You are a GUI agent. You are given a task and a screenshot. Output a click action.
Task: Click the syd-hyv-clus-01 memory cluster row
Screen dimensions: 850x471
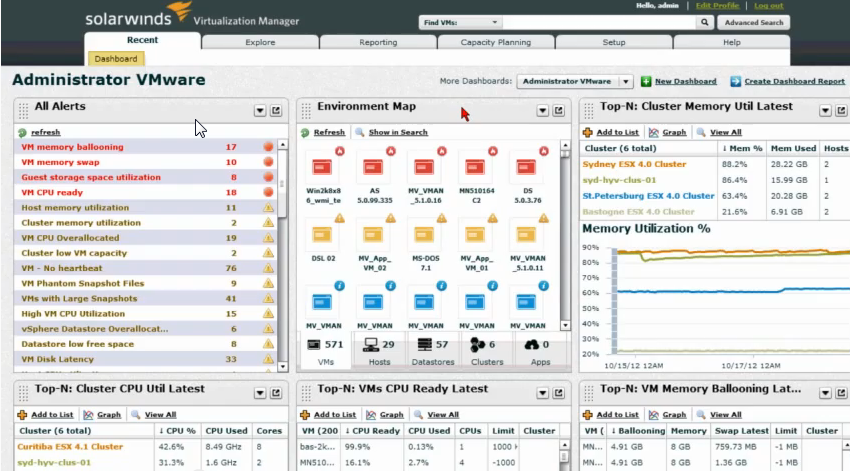pos(714,180)
